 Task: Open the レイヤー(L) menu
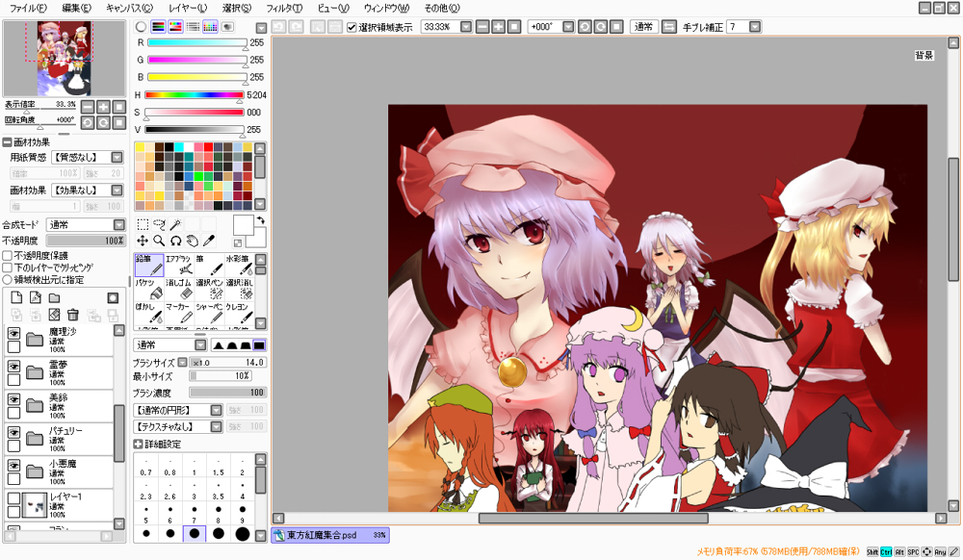coord(188,8)
